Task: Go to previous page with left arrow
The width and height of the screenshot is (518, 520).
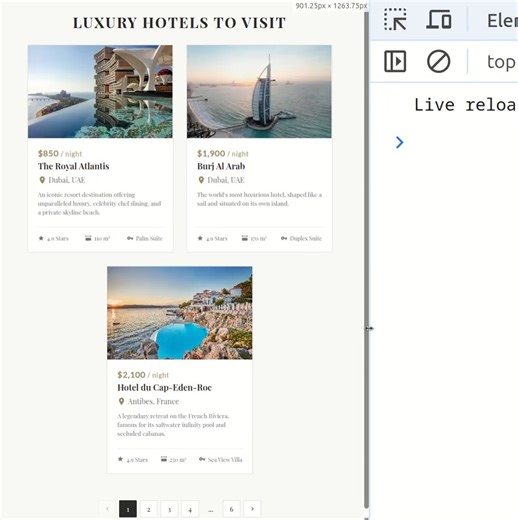Action: click(107, 509)
